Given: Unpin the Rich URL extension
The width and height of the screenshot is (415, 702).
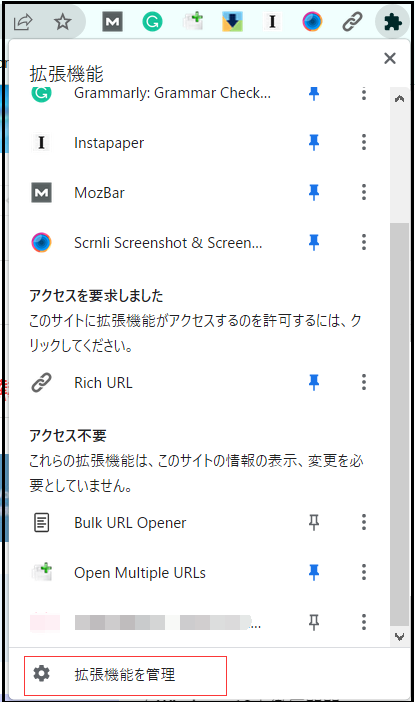Looking at the screenshot, I should (314, 382).
